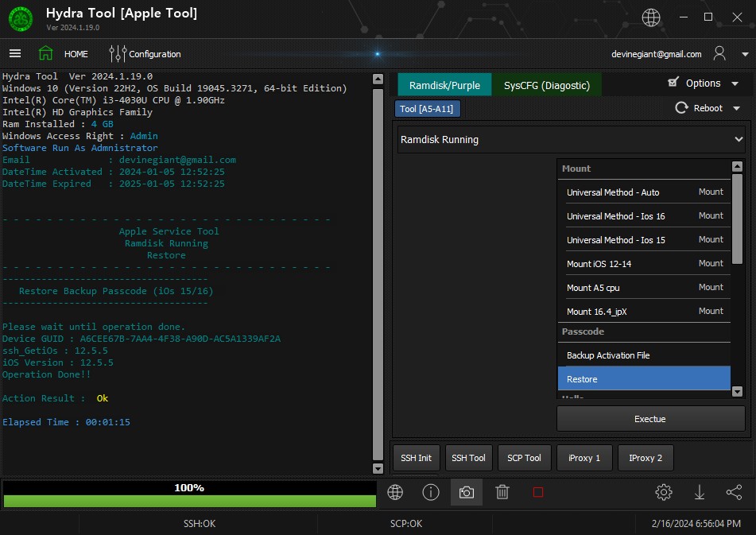756x535 pixels.
Task: Select the highlighted Restore row
Action: coord(644,379)
